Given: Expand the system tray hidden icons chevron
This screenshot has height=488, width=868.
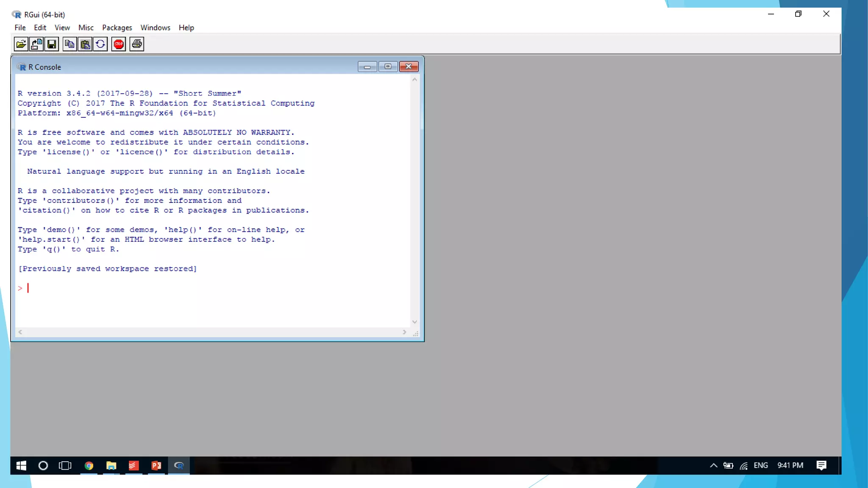Looking at the screenshot, I should [714, 466].
